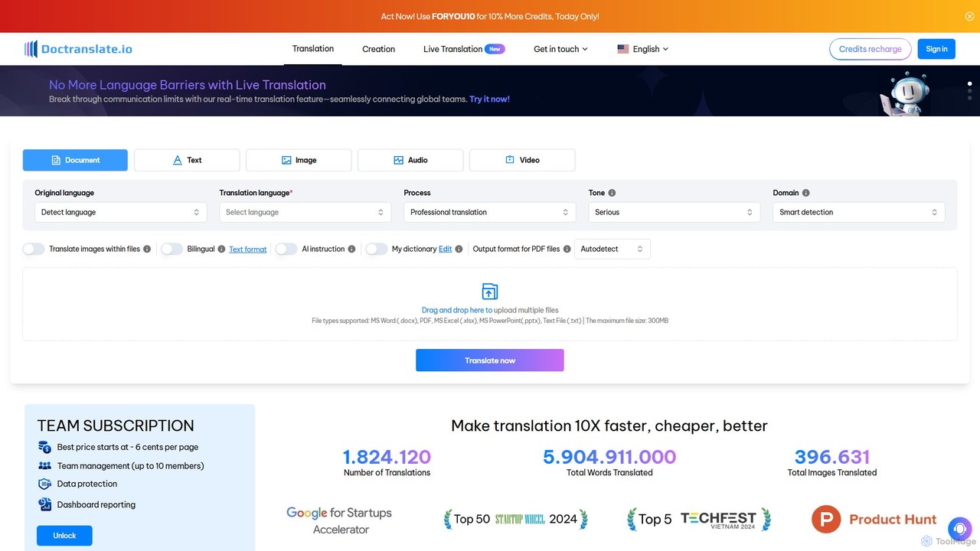Screen dimensions: 980x551
Task: Click the Unlock team subscription button
Action: pyautogui.click(x=64, y=536)
